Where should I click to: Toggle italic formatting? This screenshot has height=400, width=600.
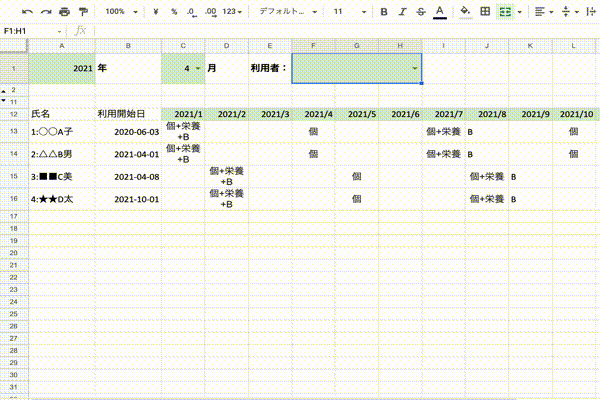click(402, 11)
